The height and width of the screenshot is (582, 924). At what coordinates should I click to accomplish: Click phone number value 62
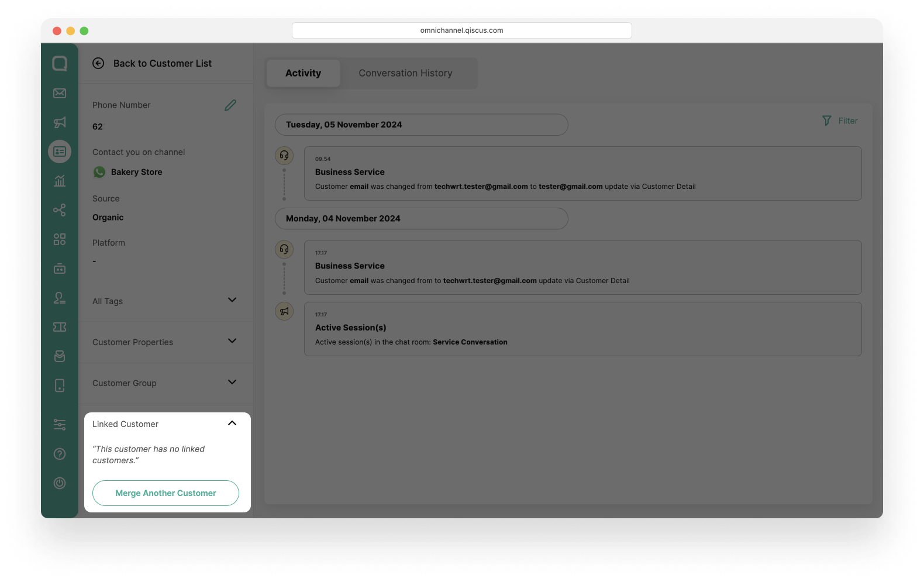(x=98, y=126)
